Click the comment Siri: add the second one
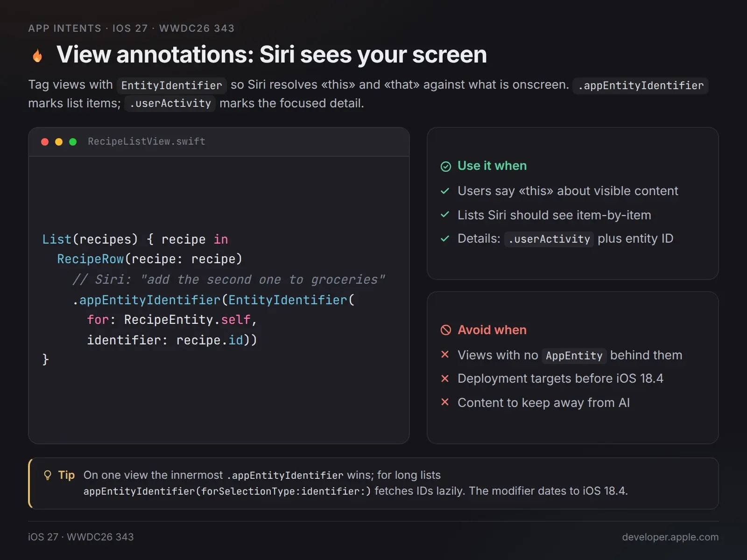Image resolution: width=747 pixels, height=560 pixels. coord(228,280)
